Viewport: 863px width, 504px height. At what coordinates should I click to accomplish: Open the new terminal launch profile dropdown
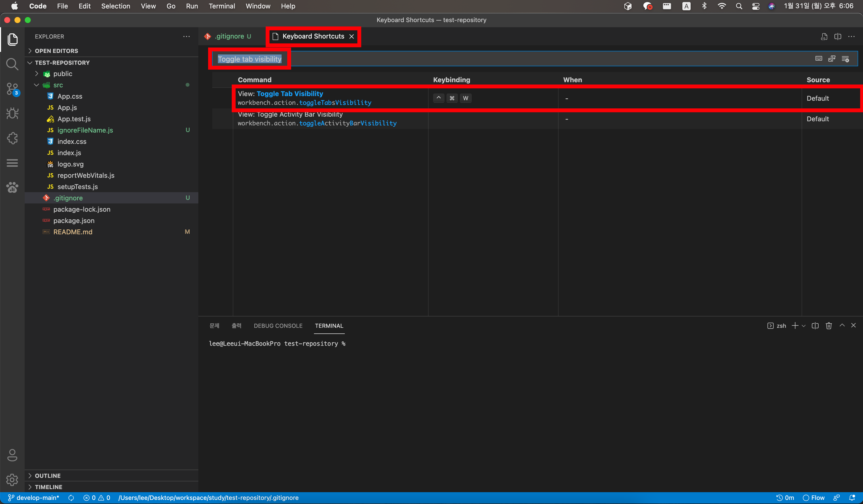coord(804,326)
